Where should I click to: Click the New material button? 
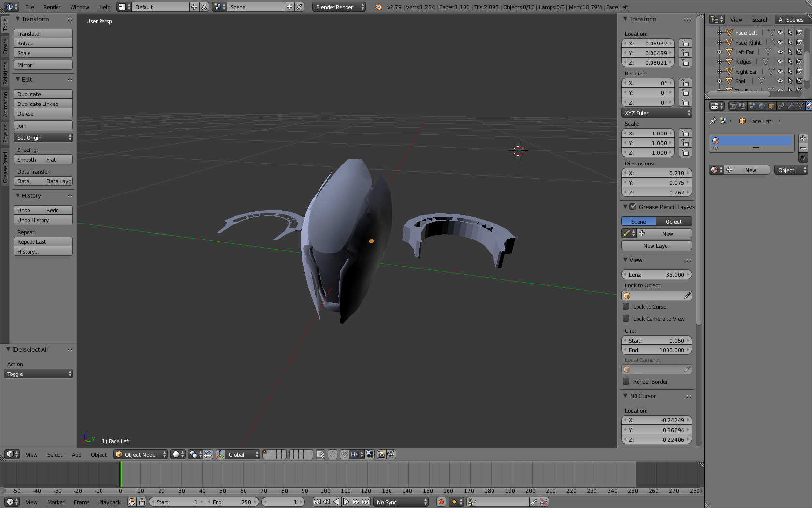748,170
